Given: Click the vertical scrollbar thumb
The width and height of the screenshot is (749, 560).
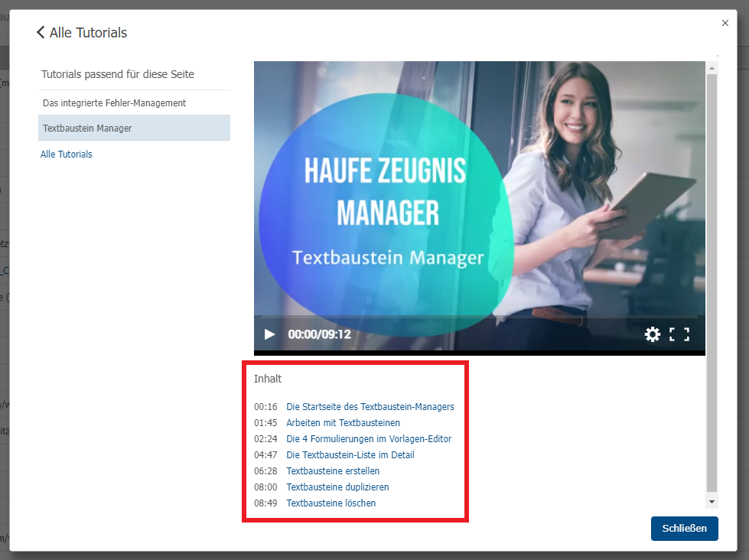Looking at the screenshot, I should tap(712, 282).
